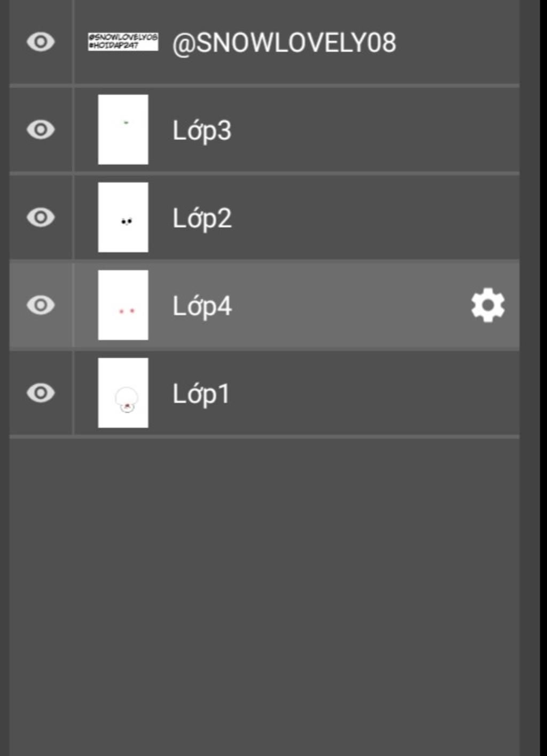Click the @SNOWLOVELY08 text layer thumbnail
Screen dimensions: 547x756
(123, 42)
